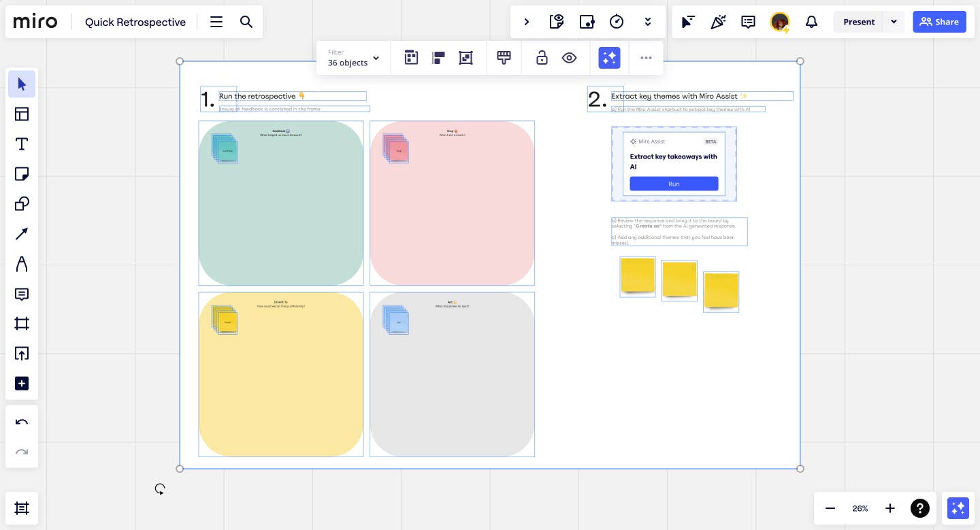Open the Comment tool

tap(22, 294)
